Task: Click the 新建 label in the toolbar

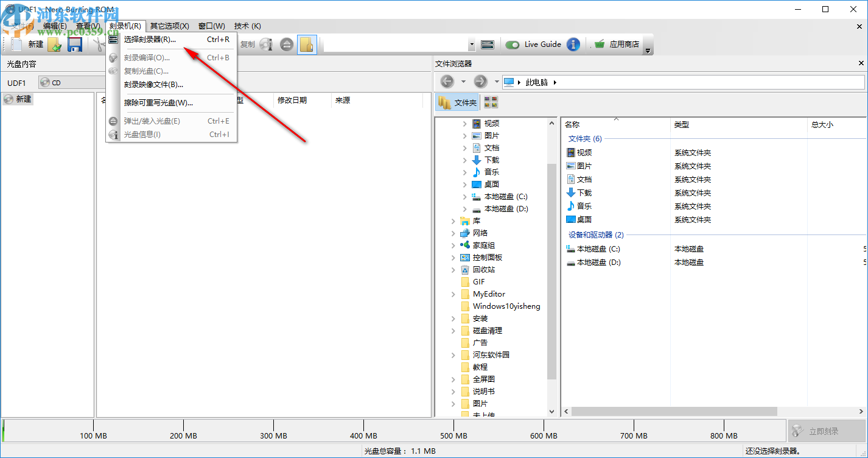Action: tap(36, 44)
